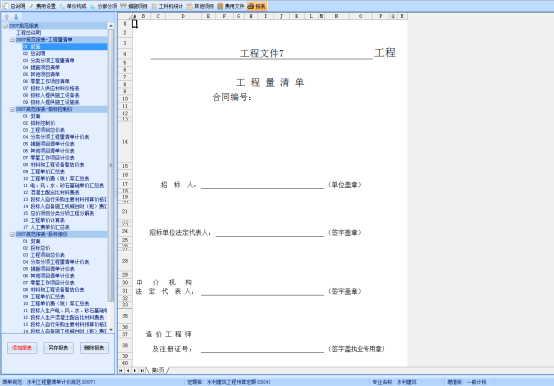Select column D header in the sheet
This screenshot has height=386, width=554.
coord(183,16)
